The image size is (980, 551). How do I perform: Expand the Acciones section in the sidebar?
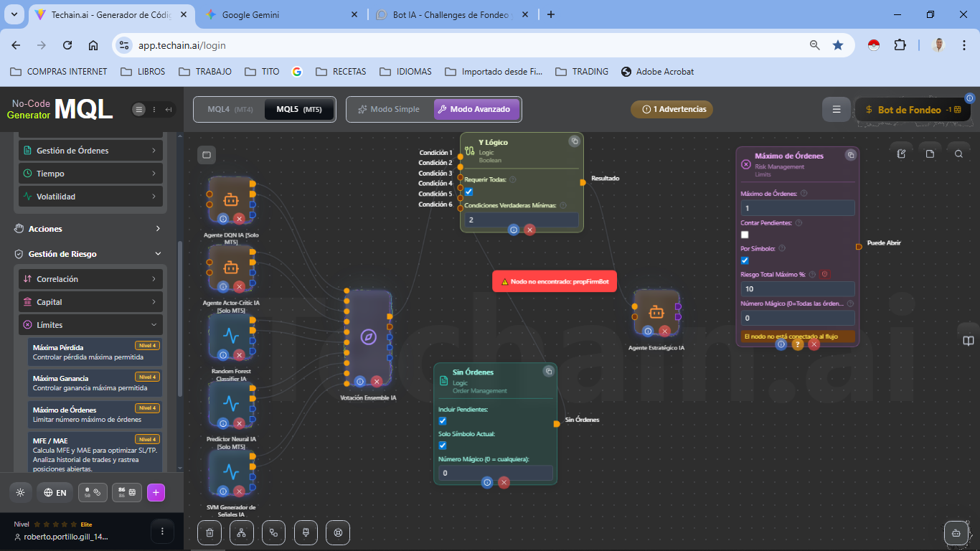coord(90,229)
